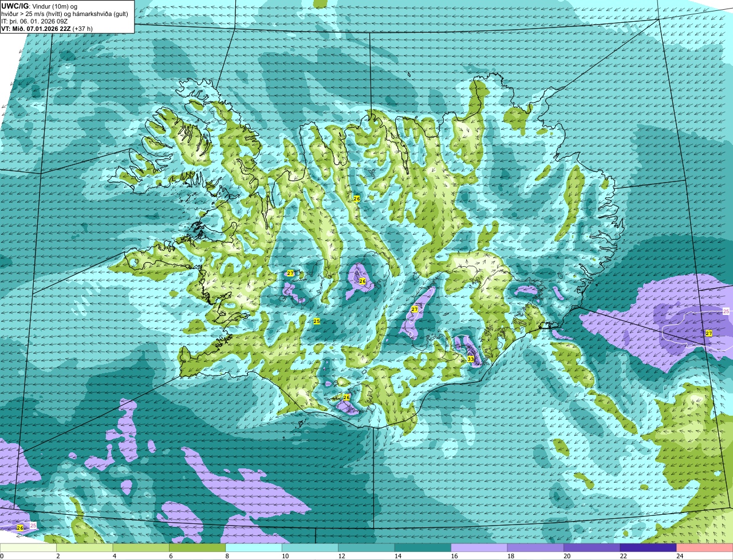The height and width of the screenshot is (560, 733).
Task: Click the 'VT: Mið. 07.01.2026 22Z' valid-time text
Action: click(x=36, y=28)
